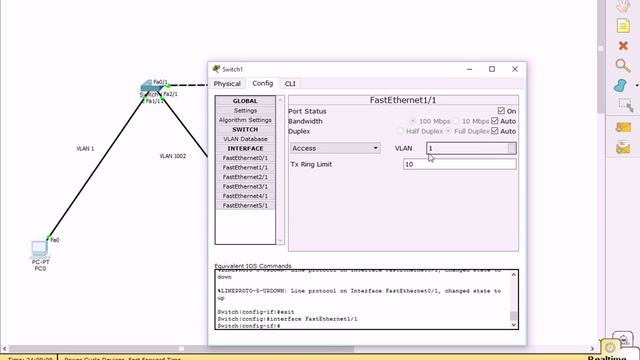Screen dimensions: 640x360
Task: Select the Place Note tool
Action: tap(623, 26)
